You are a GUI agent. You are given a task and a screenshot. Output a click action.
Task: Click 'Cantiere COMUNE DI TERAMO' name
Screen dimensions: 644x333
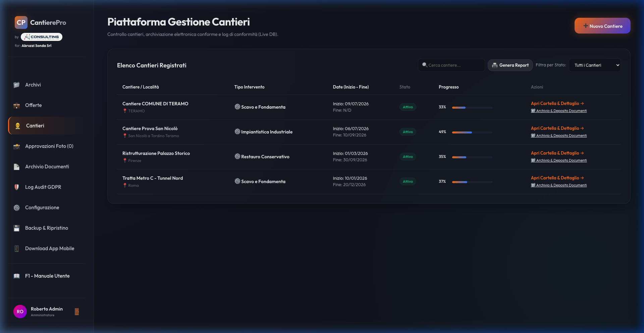(x=155, y=104)
